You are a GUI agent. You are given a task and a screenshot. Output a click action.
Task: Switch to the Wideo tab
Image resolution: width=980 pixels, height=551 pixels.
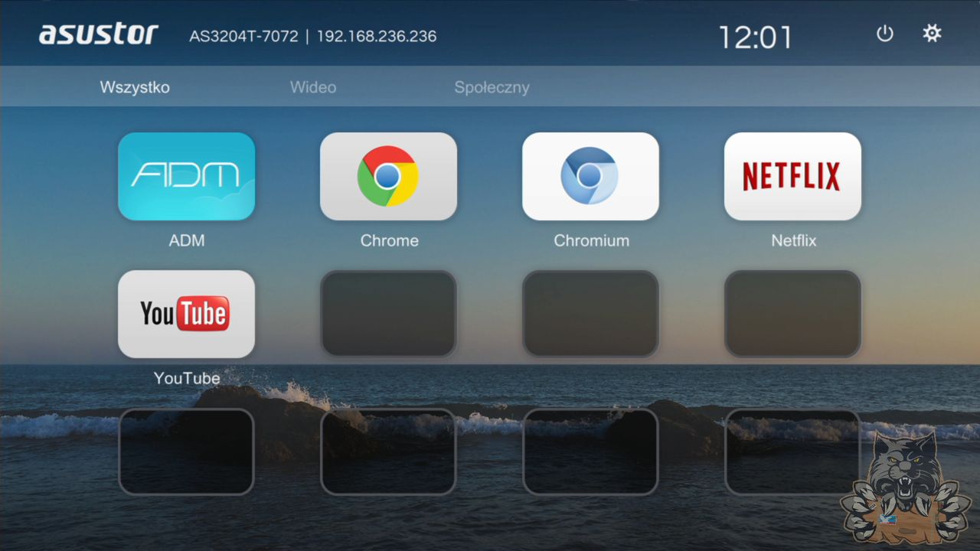pyautogui.click(x=313, y=87)
